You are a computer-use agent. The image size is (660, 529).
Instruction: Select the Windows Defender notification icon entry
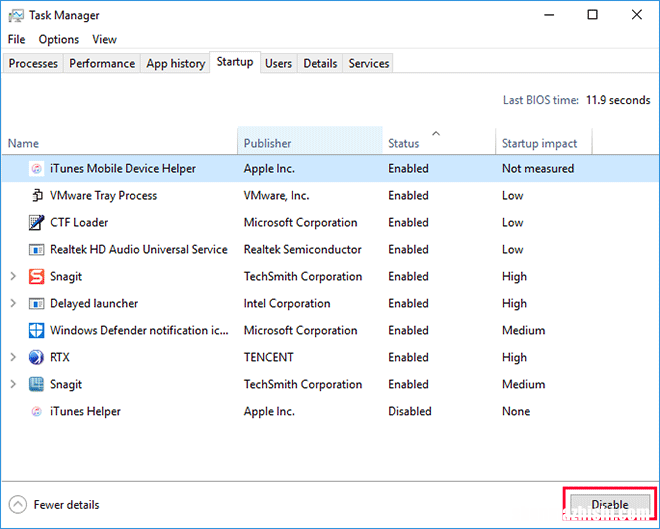(x=139, y=330)
